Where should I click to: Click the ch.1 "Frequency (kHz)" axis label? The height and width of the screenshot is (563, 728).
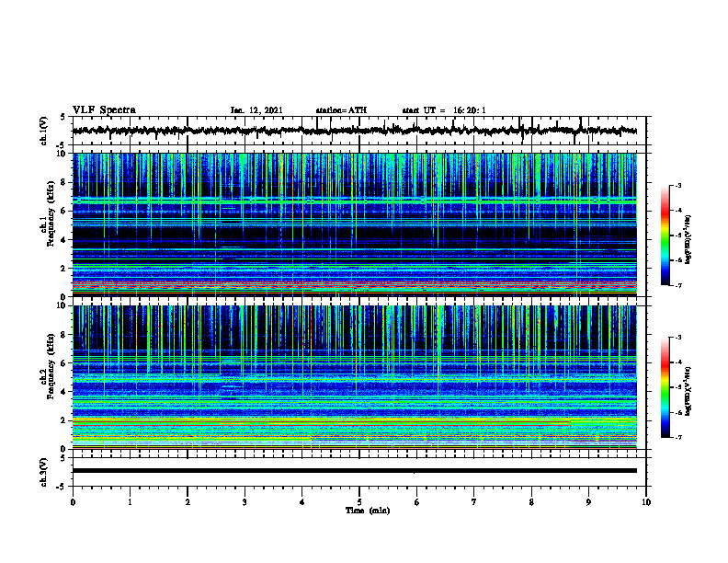(51, 213)
